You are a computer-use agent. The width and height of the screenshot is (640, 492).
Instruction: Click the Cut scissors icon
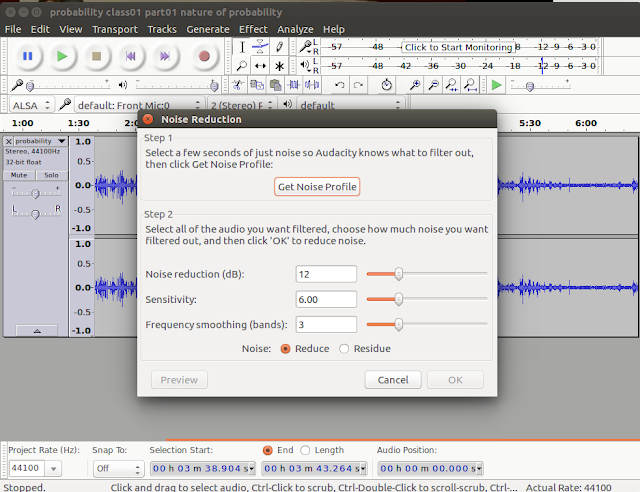pyautogui.click(x=238, y=85)
